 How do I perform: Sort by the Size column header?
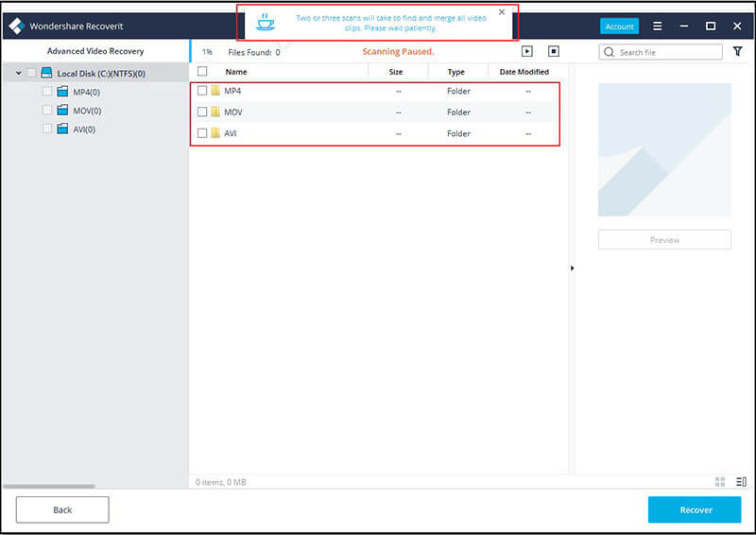(396, 72)
